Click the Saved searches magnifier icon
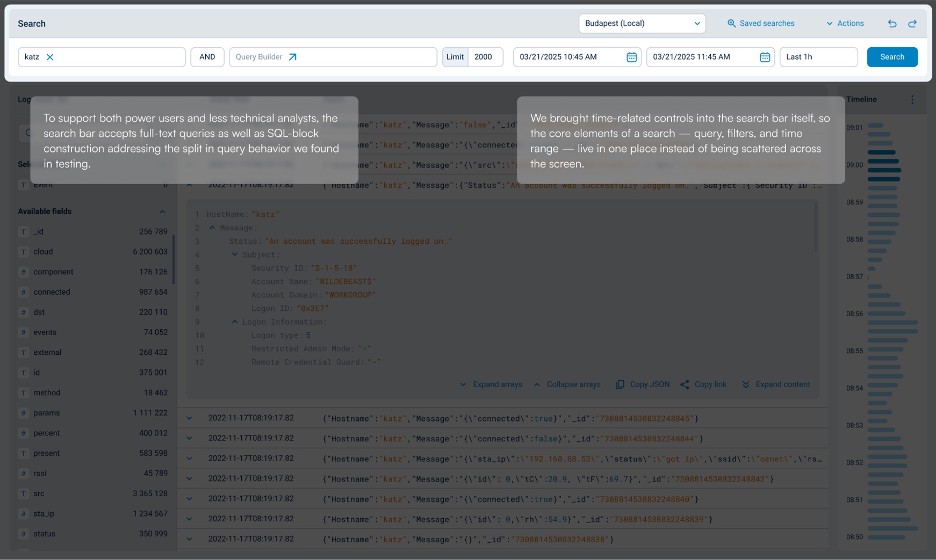 click(x=731, y=24)
